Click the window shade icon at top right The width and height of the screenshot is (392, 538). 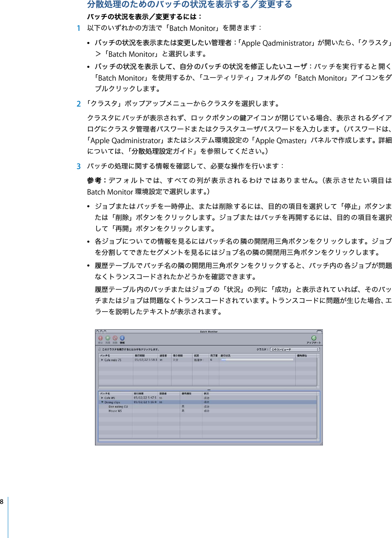coord(319,332)
